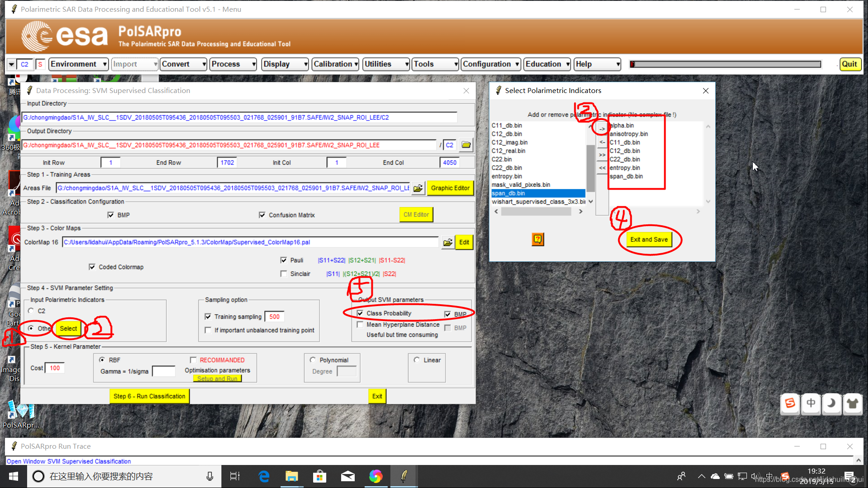The width and height of the screenshot is (868, 488).
Task: Click Exit and Save button
Action: click(649, 240)
